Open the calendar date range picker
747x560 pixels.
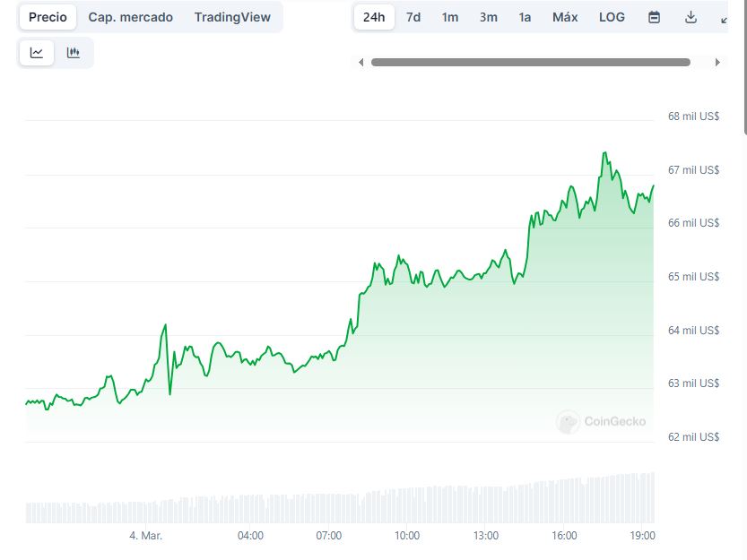coord(654,17)
